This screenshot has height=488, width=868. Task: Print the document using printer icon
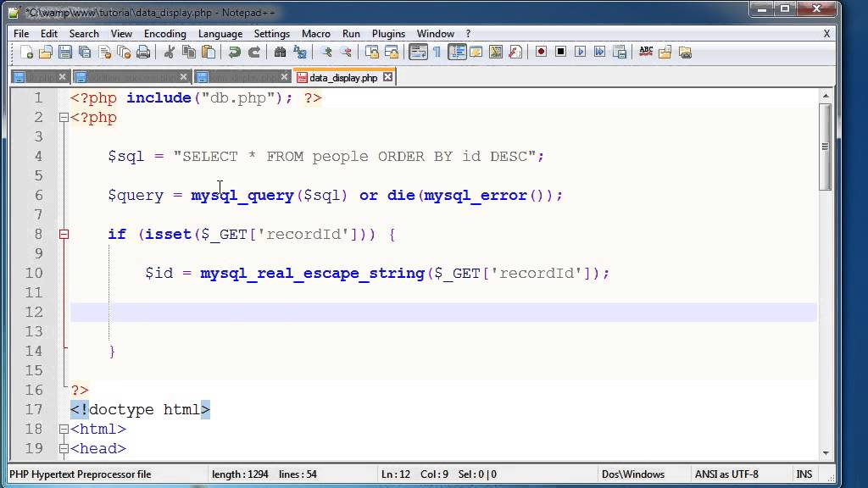click(142, 52)
